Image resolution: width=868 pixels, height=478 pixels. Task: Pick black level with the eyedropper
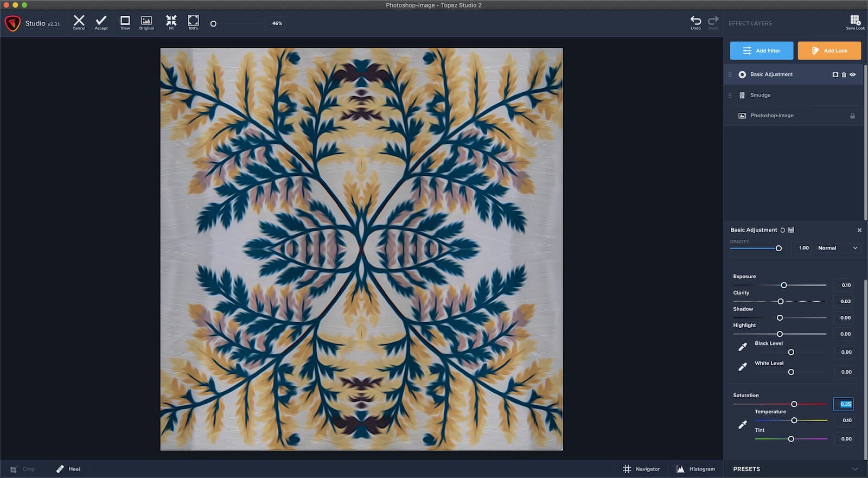(743, 347)
